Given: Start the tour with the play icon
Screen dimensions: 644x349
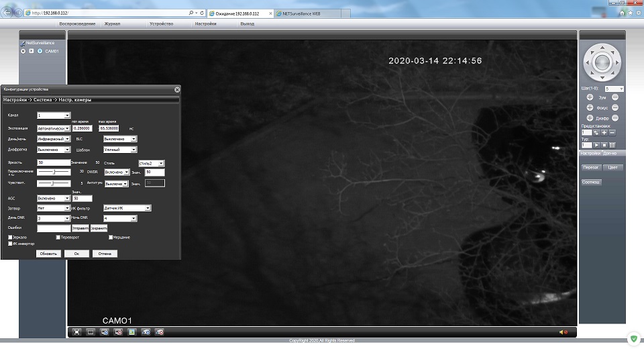Looking at the screenshot, I should pyautogui.click(x=596, y=145).
